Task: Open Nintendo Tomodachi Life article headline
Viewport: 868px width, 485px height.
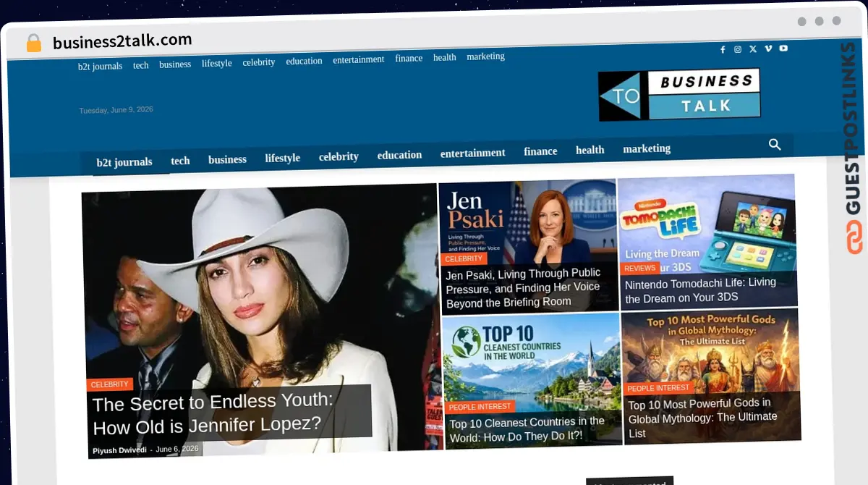Action: coord(700,290)
